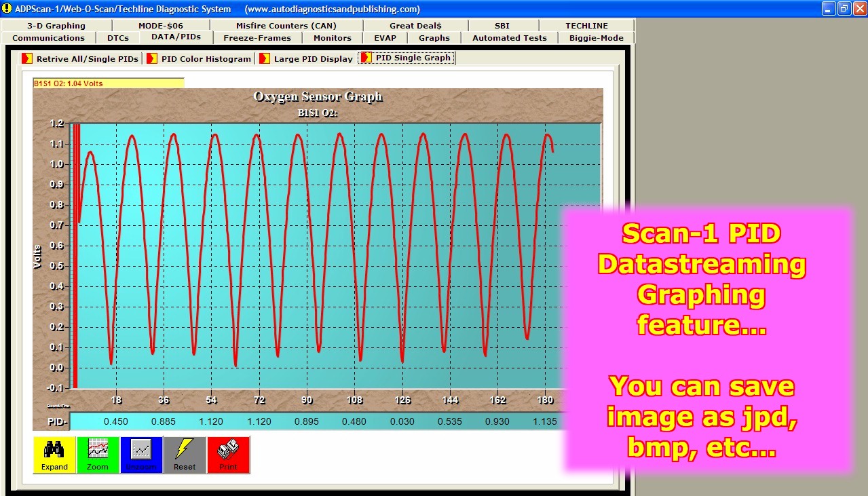Select the SBI tab

[502, 26]
